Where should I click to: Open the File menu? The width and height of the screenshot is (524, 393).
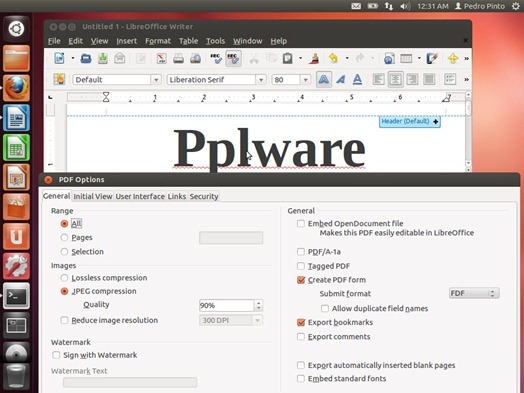tap(54, 41)
